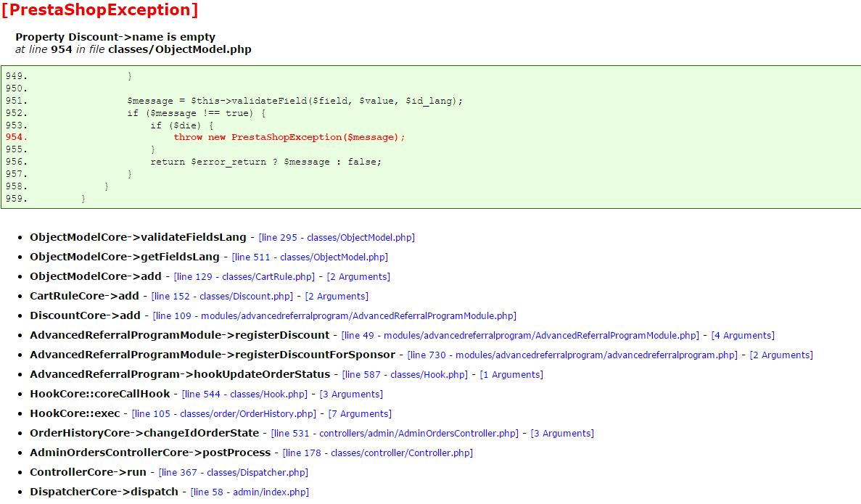Open the line 367 classes/Dispatcher.php link
861x504 pixels.
[x=234, y=473]
